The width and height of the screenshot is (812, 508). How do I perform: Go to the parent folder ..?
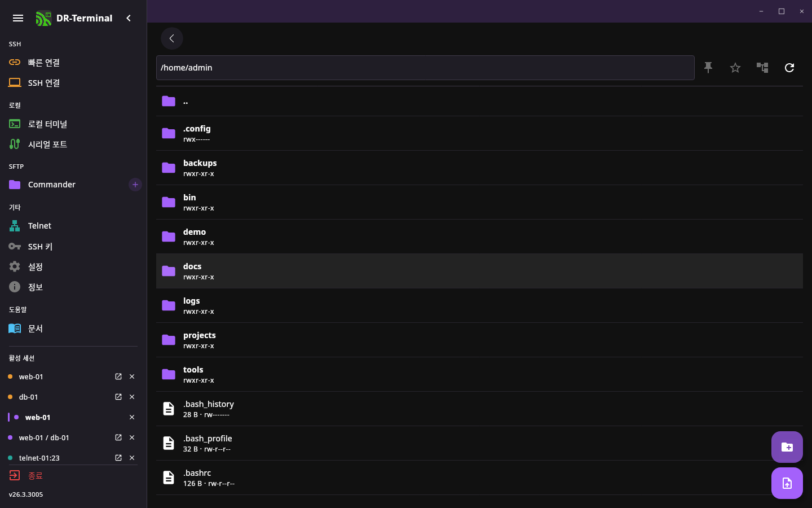(479, 102)
